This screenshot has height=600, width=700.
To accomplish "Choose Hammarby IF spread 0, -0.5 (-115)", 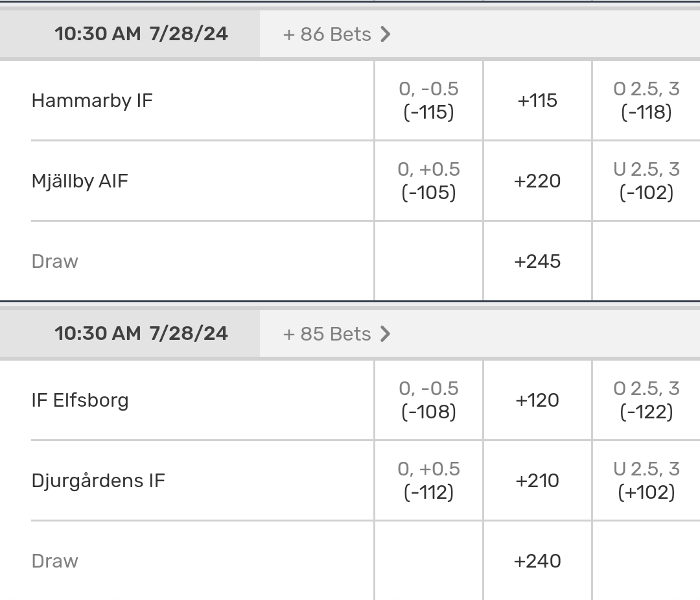I will point(428,101).
